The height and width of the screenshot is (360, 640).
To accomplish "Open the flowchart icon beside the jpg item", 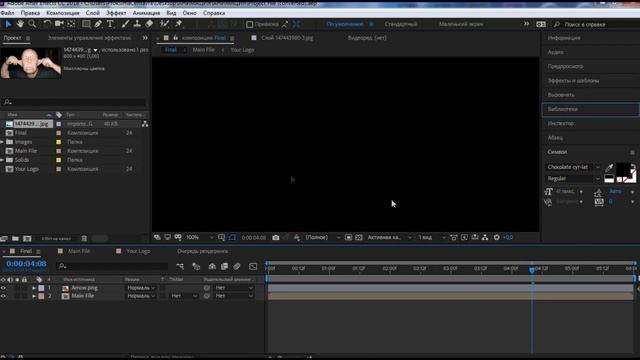I will point(145,124).
